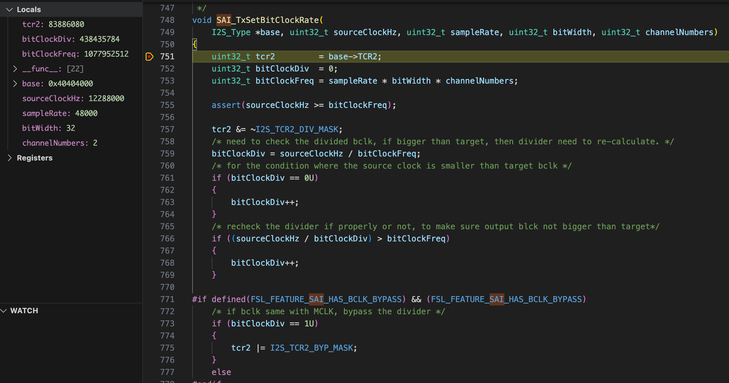
Task: Click comment 'recheck the divider if properly'
Action: tap(436, 226)
